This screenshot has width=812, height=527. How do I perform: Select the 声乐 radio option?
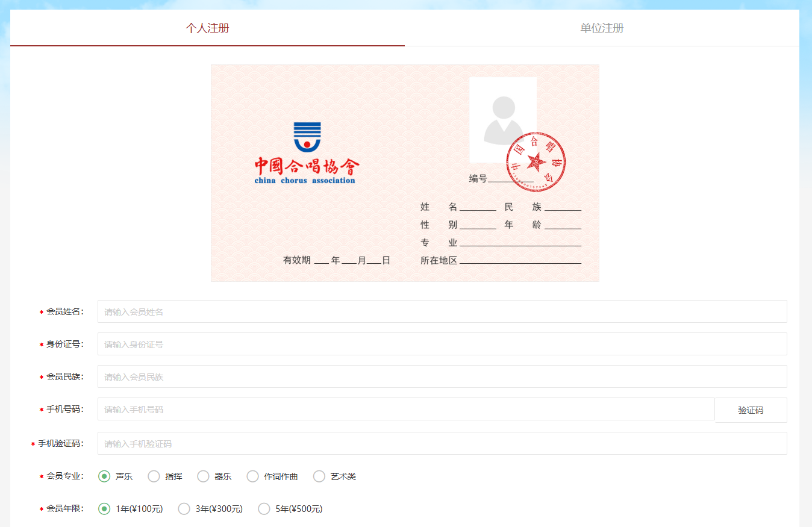(104, 476)
